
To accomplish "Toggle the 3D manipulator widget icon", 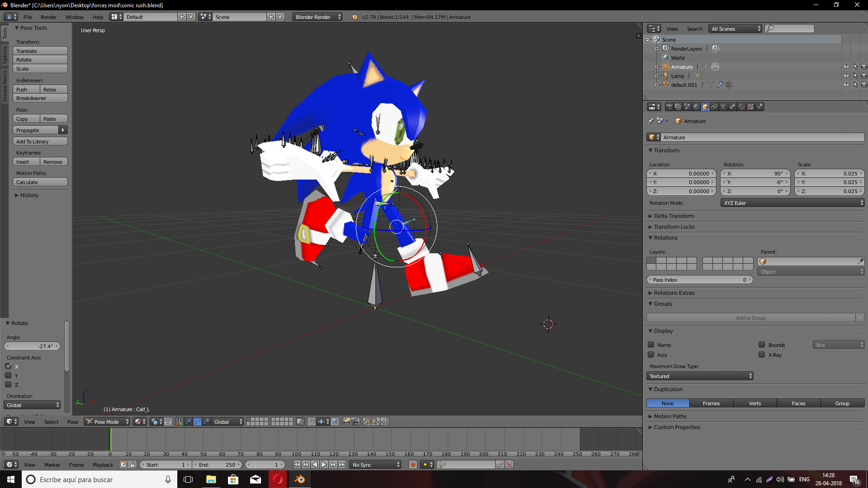I will 179,422.
